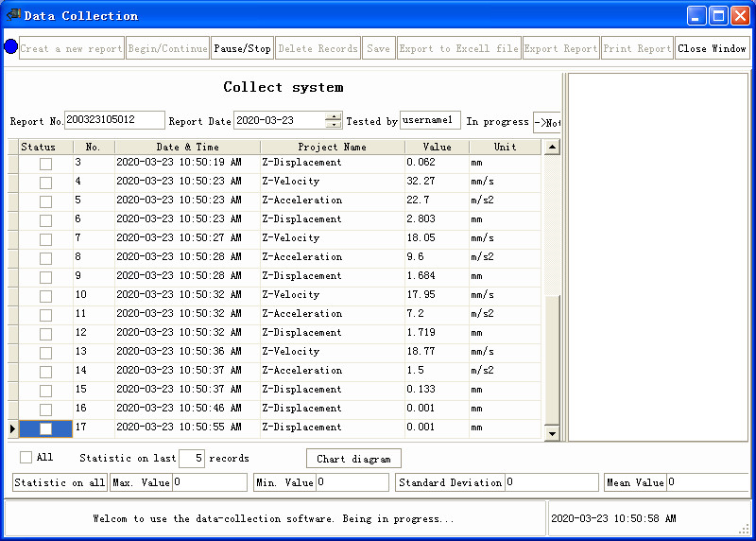The width and height of the screenshot is (756, 541).
Task: Sort by Date & Time column header
Action: pyautogui.click(x=187, y=147)
